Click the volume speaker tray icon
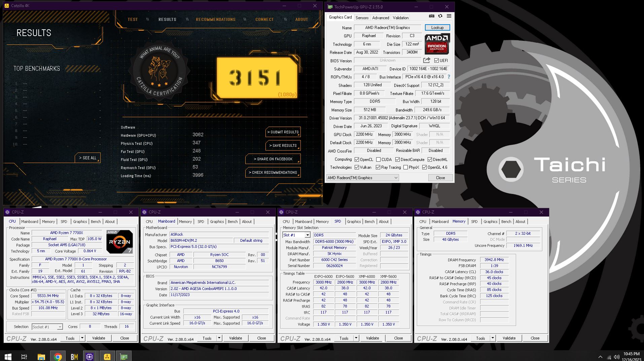 (617, 357)
